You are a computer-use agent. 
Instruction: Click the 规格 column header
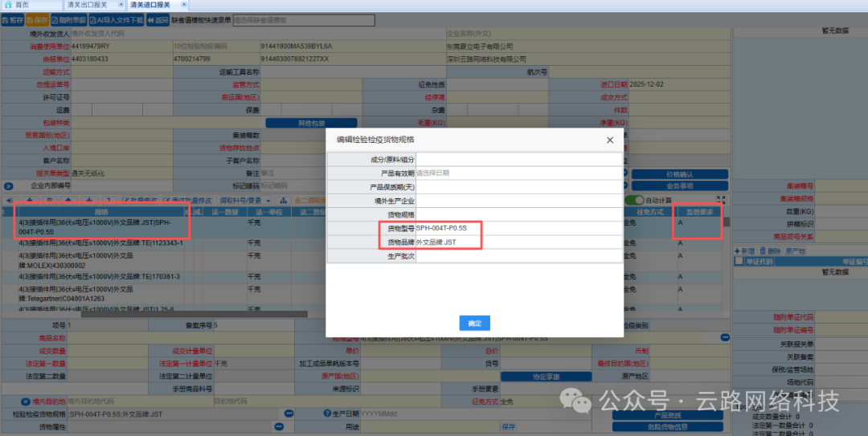click(100, 212)
